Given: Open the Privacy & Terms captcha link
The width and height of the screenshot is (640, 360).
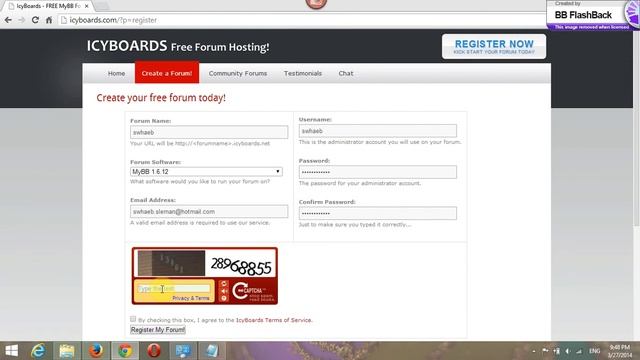Looking at the screenshot, I should [x=191, y=298].
